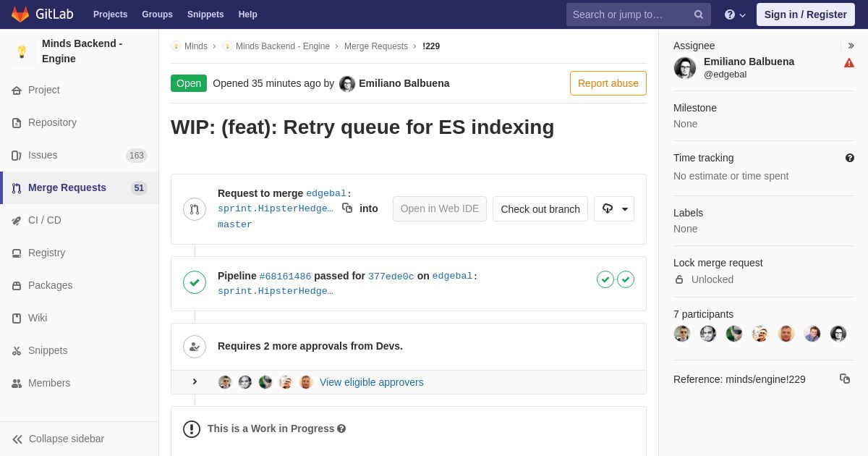Screen dimensions: 868x456
Task: Click first eligible approver avatar
Action: coord(225,382)
